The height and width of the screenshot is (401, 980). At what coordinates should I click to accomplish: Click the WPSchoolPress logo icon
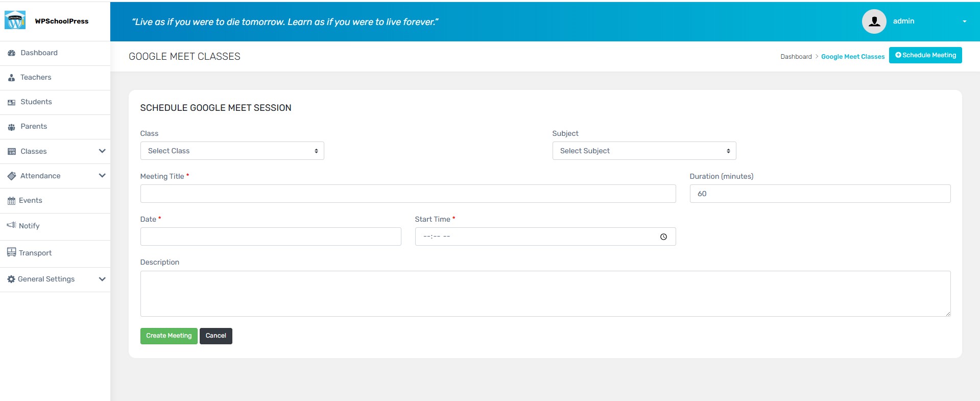pyautogui.click(x=15, y=20)
